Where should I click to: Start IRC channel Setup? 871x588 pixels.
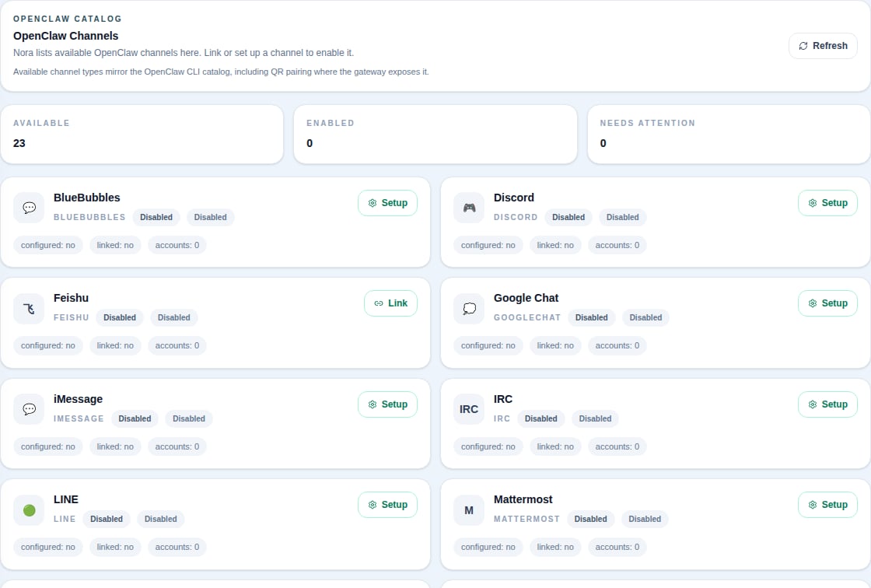point(827,404)
